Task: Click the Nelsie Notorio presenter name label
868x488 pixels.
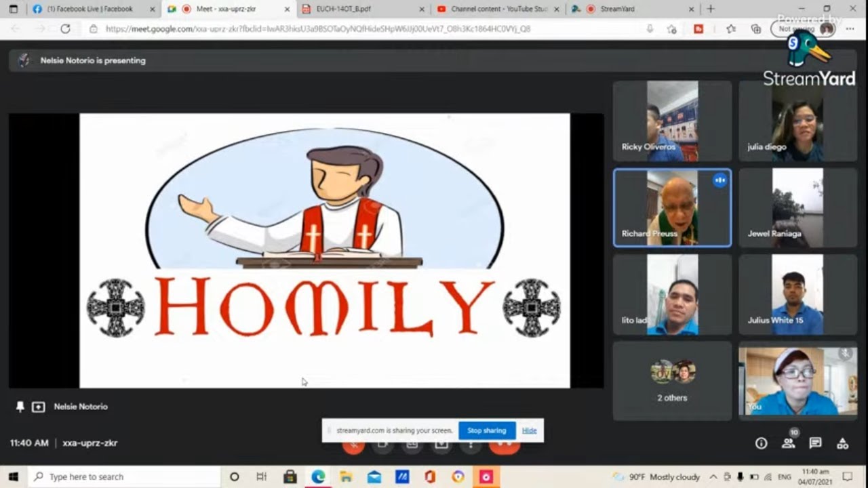Action: (x=81, y=407)
